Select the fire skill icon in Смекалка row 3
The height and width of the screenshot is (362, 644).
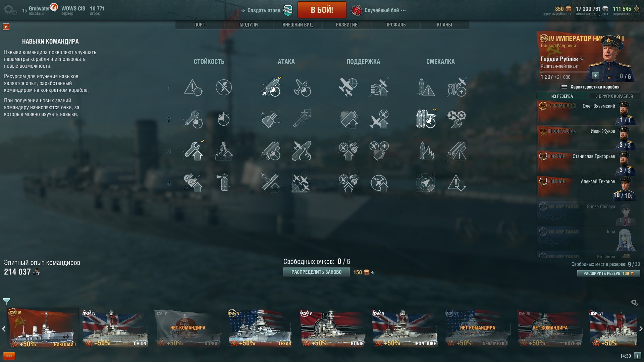(426, 151)
